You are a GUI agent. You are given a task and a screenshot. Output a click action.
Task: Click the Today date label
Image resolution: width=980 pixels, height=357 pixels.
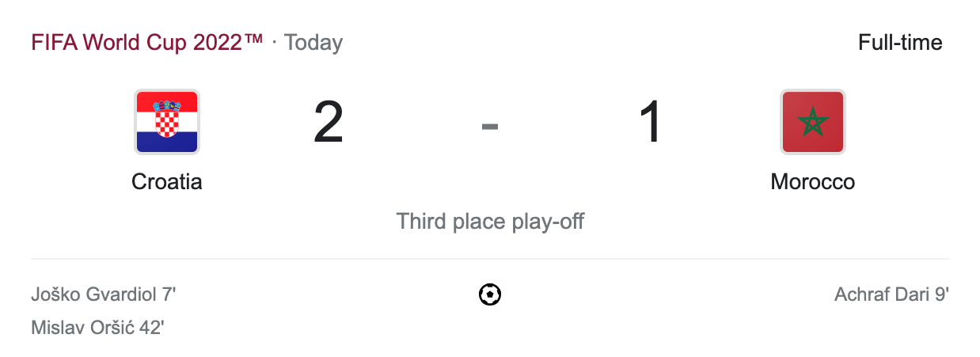(x=313, y=42)
